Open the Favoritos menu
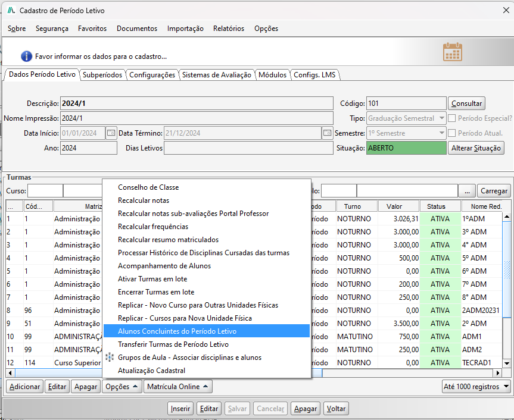This screenshot has height=420, width=514. [92, 29]
